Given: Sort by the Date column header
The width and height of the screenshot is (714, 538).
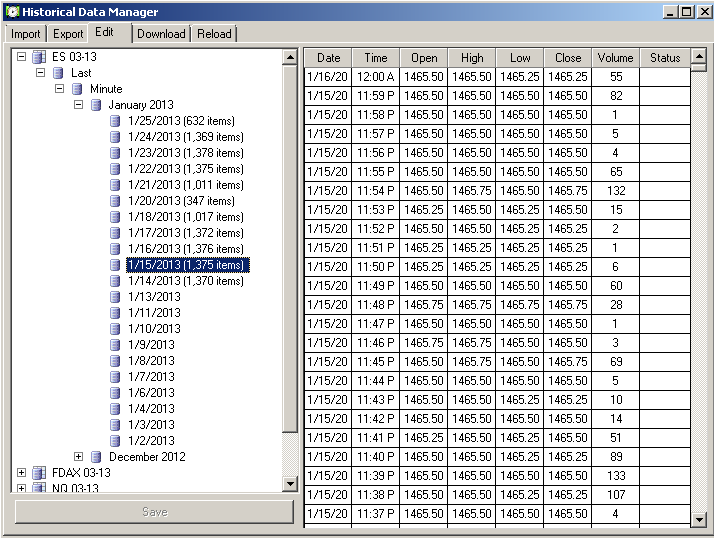Looking at the screenshot, I should [328, 58].
